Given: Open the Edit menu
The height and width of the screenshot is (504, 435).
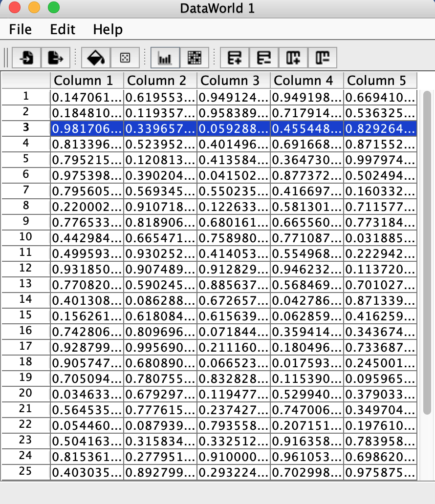Looking at the screenshot, I should 63,30.
